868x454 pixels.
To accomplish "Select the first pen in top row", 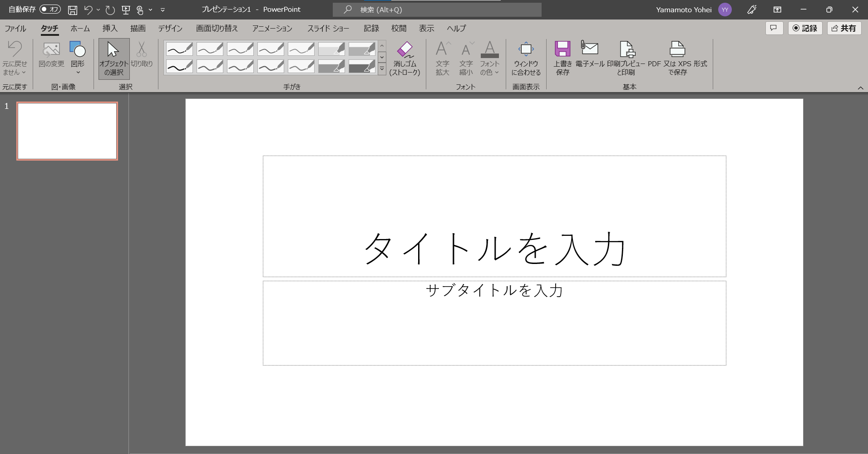I will tap(179, 49).
